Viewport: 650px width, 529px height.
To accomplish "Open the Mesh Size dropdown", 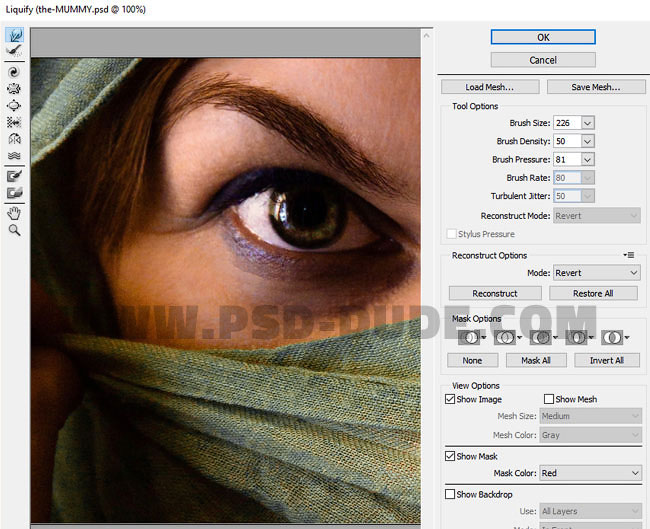I will [x=590, y=416].
